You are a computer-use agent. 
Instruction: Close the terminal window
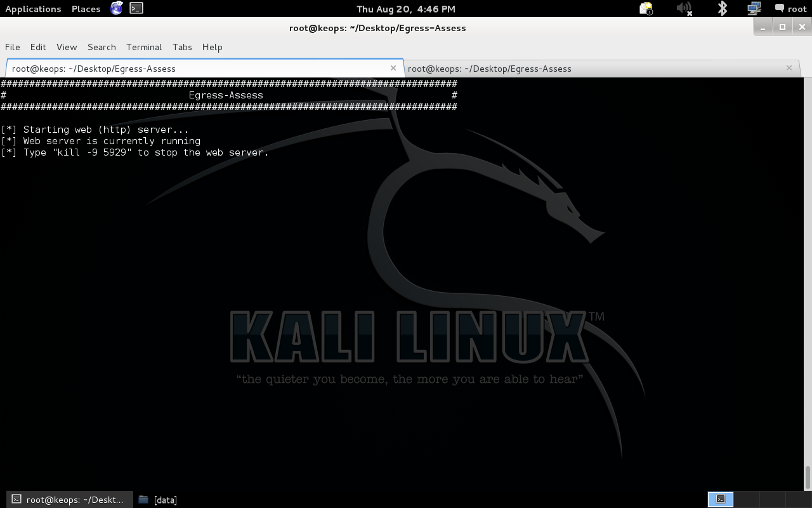click(802, 27)
